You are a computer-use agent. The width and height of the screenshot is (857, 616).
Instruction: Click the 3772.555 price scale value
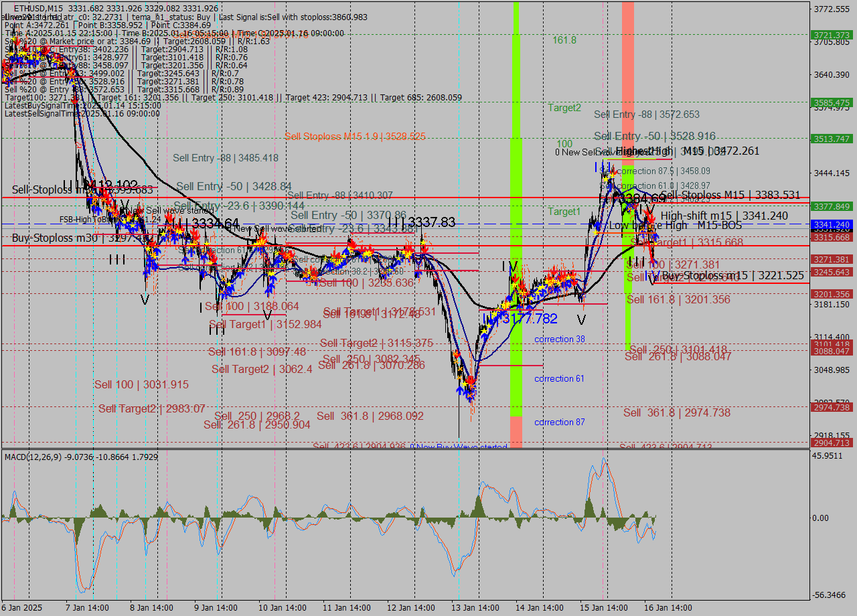pos(832,9)
